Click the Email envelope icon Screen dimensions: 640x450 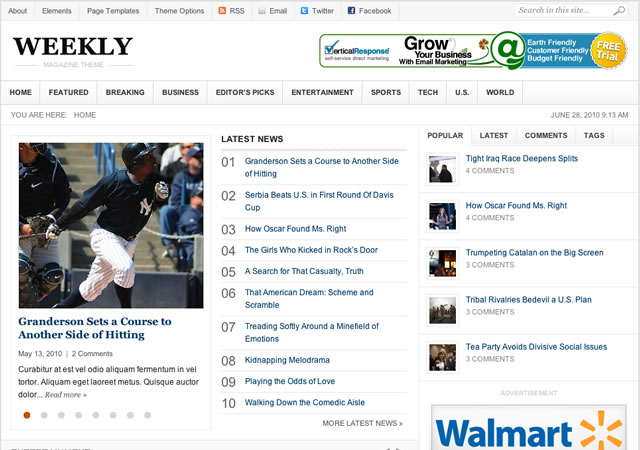tap(262, 11)
